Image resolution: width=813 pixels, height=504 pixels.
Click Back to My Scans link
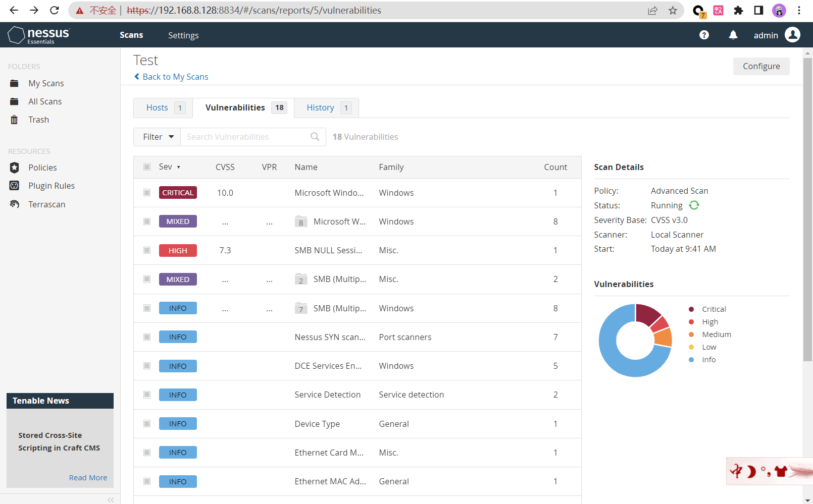171,77
